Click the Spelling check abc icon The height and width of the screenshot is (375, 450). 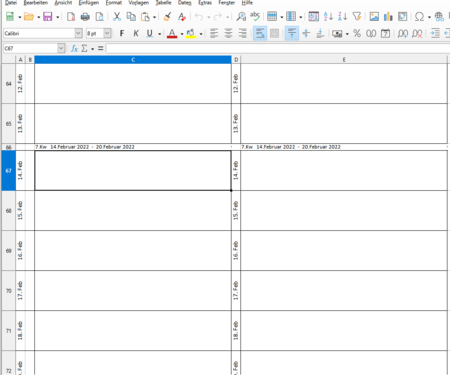(255, 16)
